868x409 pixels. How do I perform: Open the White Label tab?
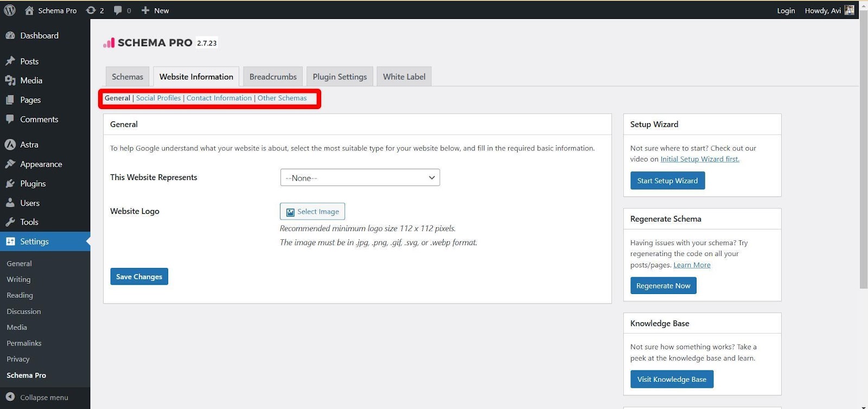pyautogui.click(x=404, y=76)
